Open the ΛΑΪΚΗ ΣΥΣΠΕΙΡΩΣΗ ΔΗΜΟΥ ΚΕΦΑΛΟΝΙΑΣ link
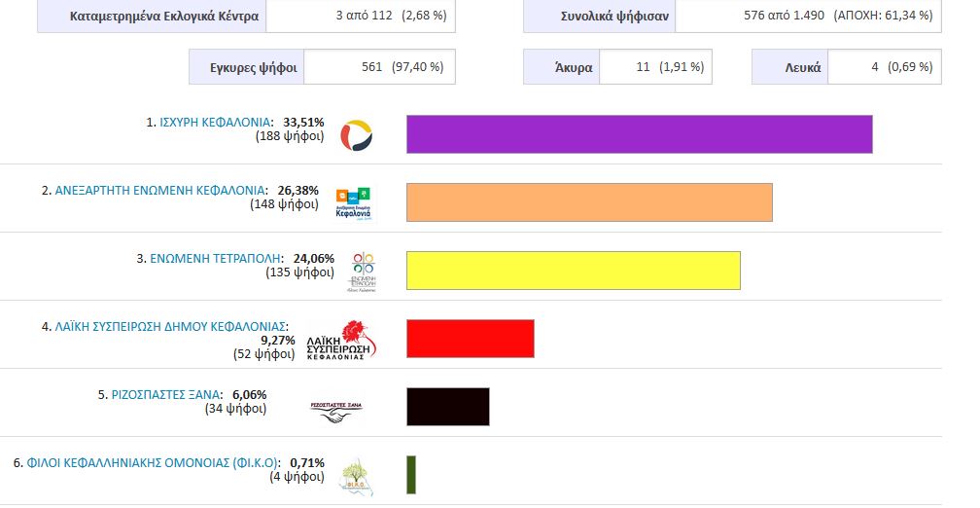This screenshot has height=508, width=980. [170, 327]
